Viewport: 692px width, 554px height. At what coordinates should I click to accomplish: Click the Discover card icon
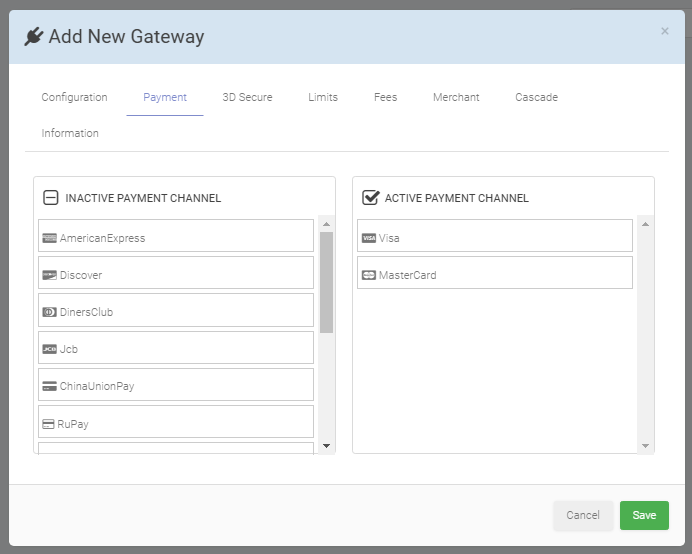(49, 275)
